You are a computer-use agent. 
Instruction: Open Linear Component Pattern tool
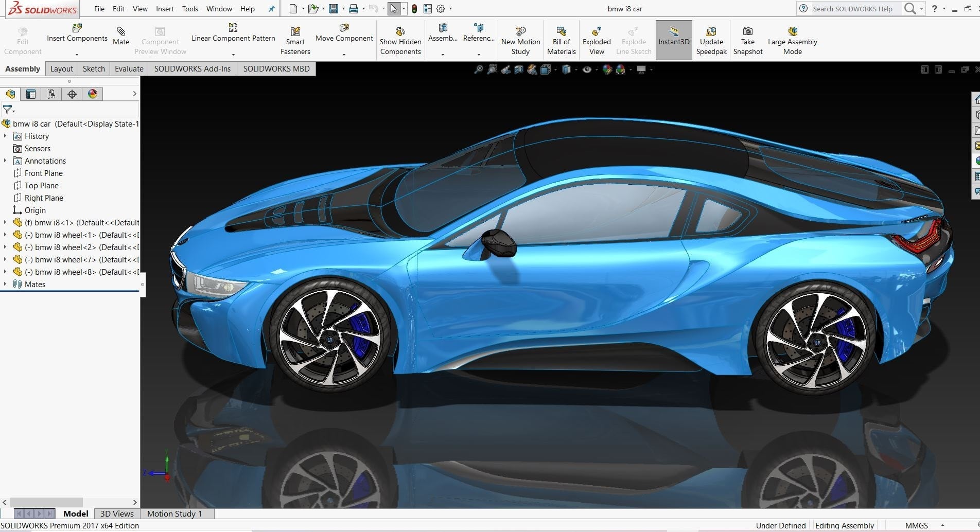point(233,33)
